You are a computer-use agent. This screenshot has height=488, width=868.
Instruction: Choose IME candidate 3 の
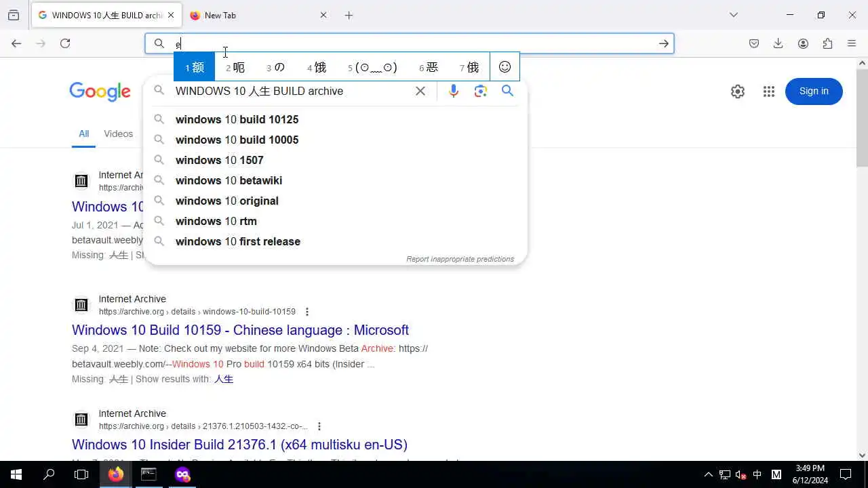click(275, 67)
